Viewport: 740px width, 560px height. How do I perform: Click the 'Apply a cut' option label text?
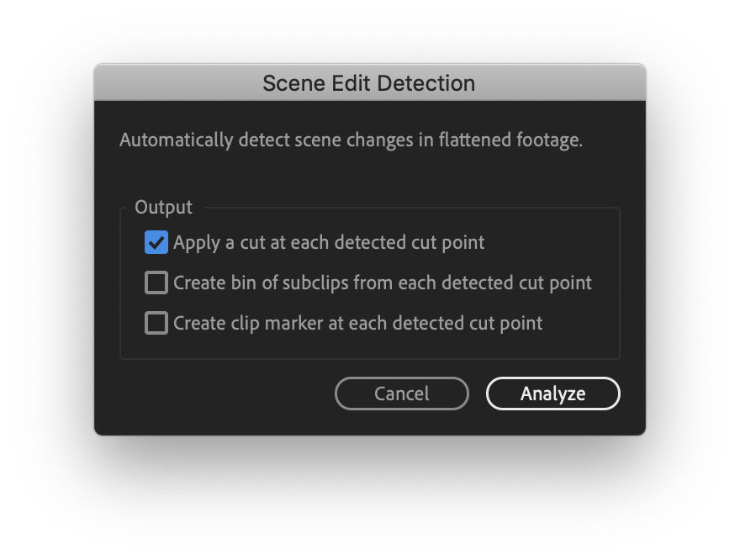(329, 242)
